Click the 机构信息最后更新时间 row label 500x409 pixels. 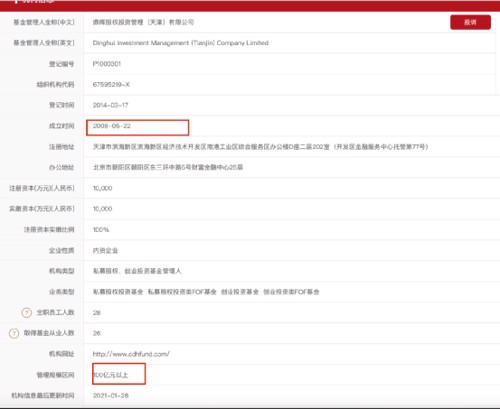[x=43, y=396]
